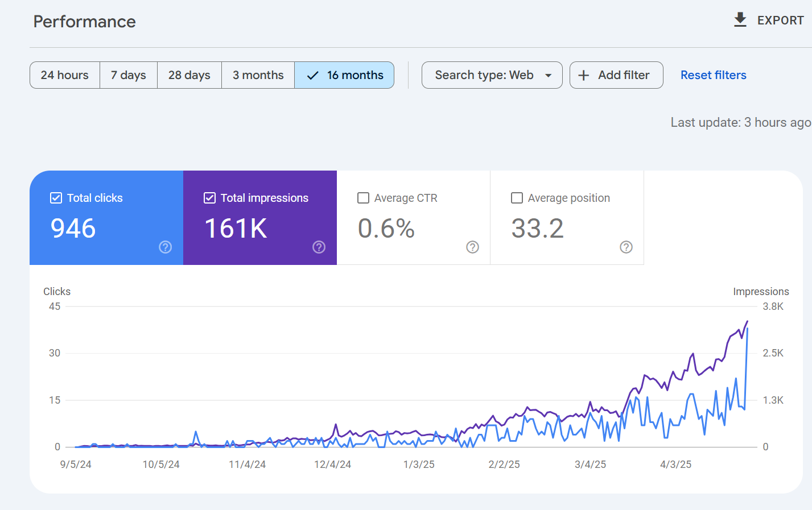Open the Search type: Web dropdown
The width and height of the screenshot is (812, 510).
[484, 75]
